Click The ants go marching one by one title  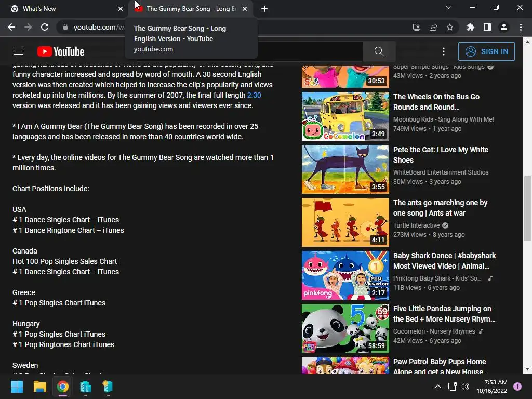pos(441,208)
